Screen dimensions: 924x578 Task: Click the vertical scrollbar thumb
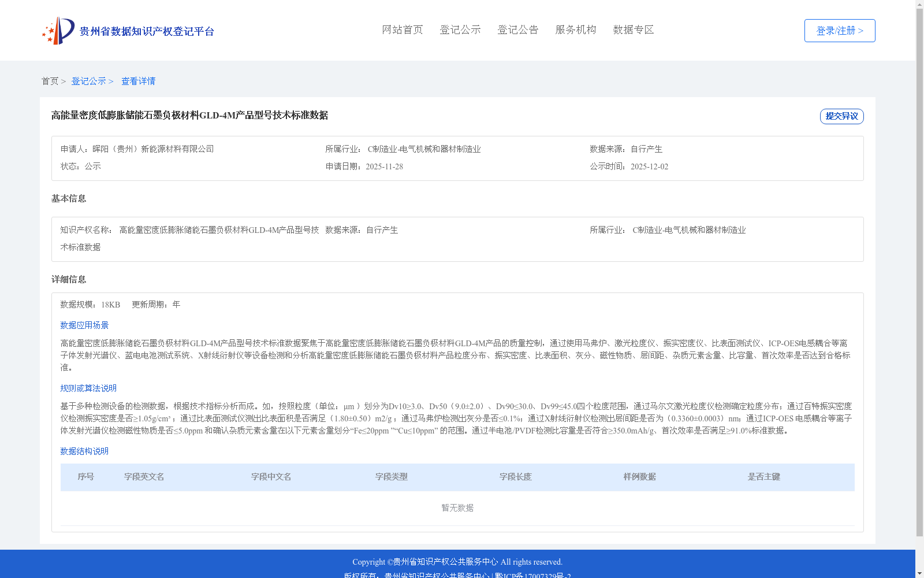pyautogui.click(x=919, y=272)
